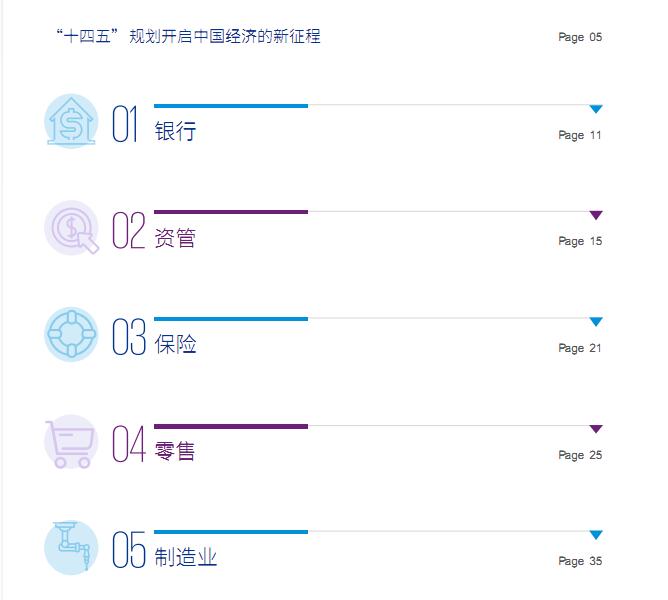
Task: Click the Page 35 reference
Action: (x=580, y=561)
